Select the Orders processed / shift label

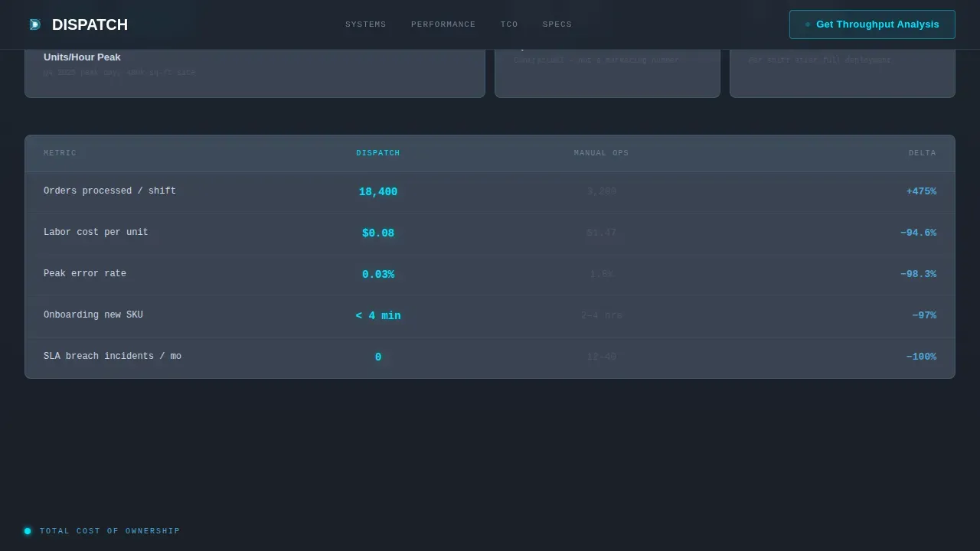(x=109, y=191)
